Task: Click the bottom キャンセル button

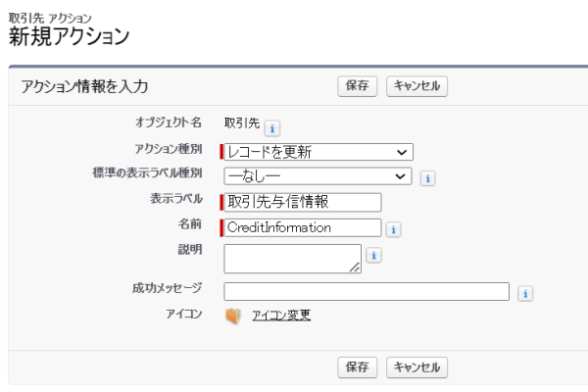Action: [416, 367]
